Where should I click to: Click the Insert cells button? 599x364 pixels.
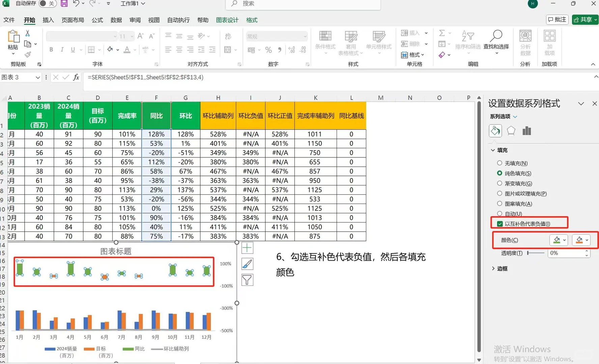point(415,33)
